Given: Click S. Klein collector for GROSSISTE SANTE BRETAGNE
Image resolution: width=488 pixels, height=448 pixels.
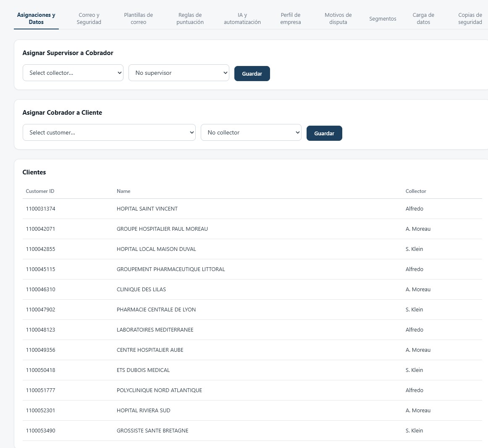Looking at the screenshot, I should [414, 430].
